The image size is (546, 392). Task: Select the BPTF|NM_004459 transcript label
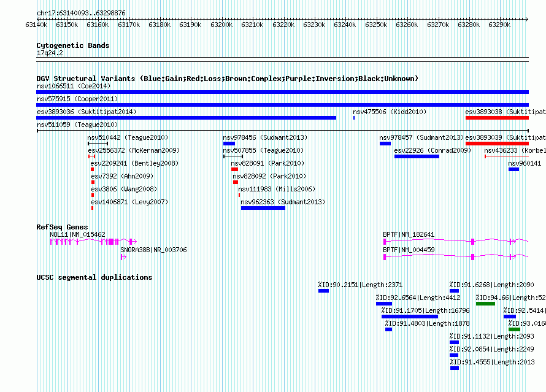click(409, 250)
